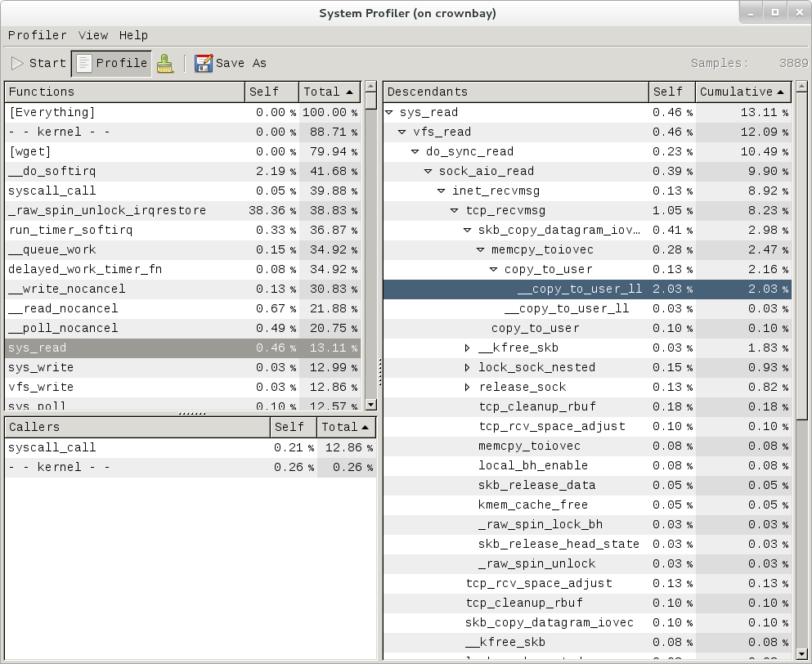Collapse the tcp_recvmsg tree node
The width and height of the screenshot is (812, 664).
(x=455, y=210)
